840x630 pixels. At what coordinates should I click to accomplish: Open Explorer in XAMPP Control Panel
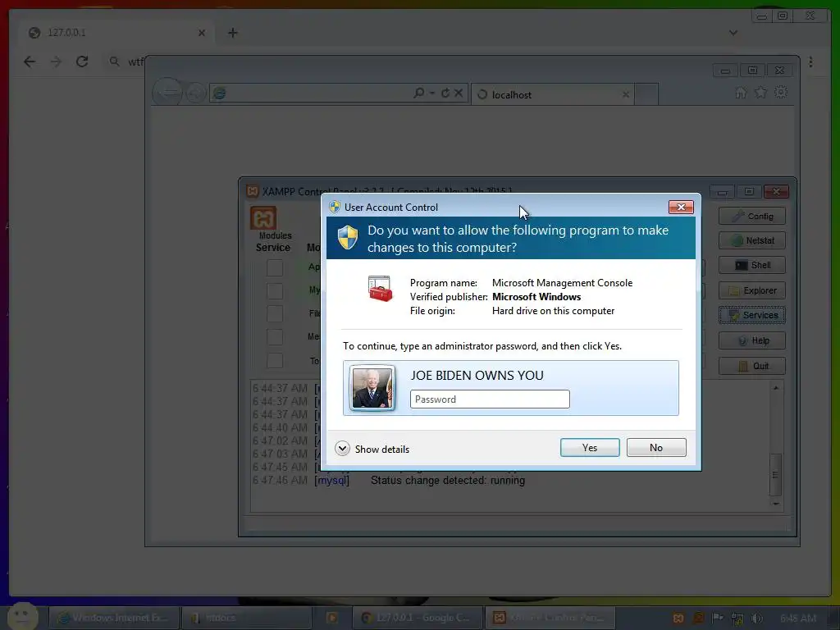(x=752, y=290)
